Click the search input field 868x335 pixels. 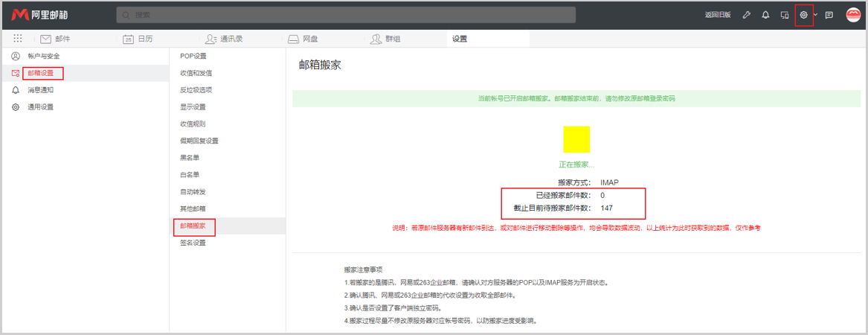(x=346, y=15)
